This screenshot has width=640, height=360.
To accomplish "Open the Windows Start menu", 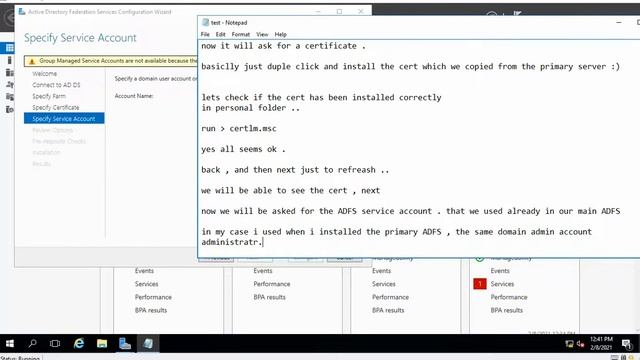I will 10,344.
